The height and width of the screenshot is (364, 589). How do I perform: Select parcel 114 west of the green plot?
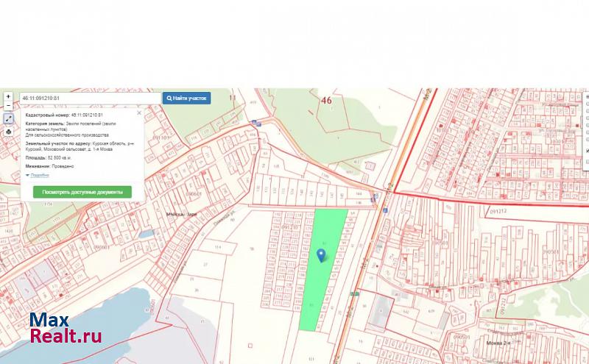(x=217, y=248)
